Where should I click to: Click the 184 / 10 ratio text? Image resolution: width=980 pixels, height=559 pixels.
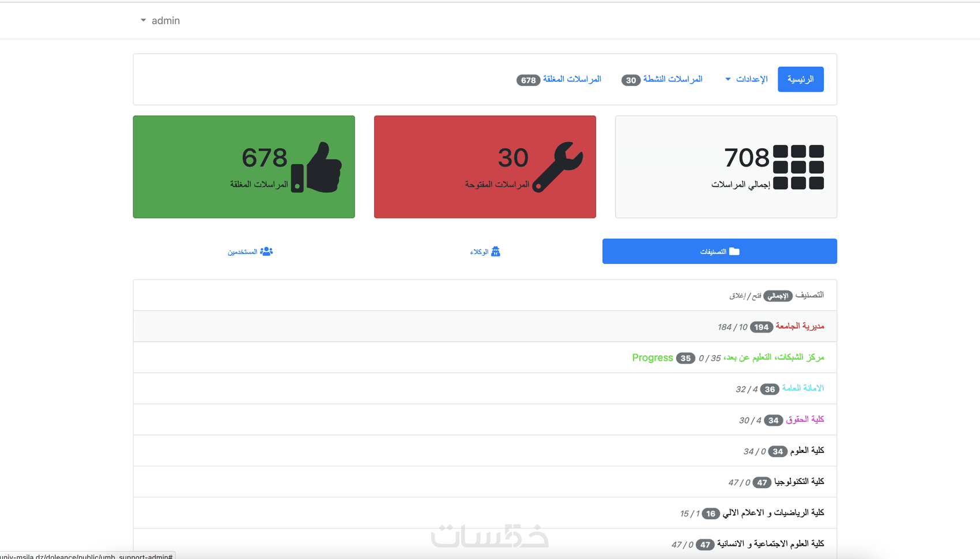(x=732, y=327)
